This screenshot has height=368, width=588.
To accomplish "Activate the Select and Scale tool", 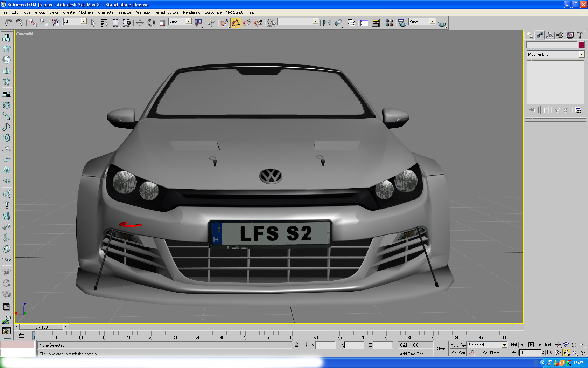I will click(162, 23).
